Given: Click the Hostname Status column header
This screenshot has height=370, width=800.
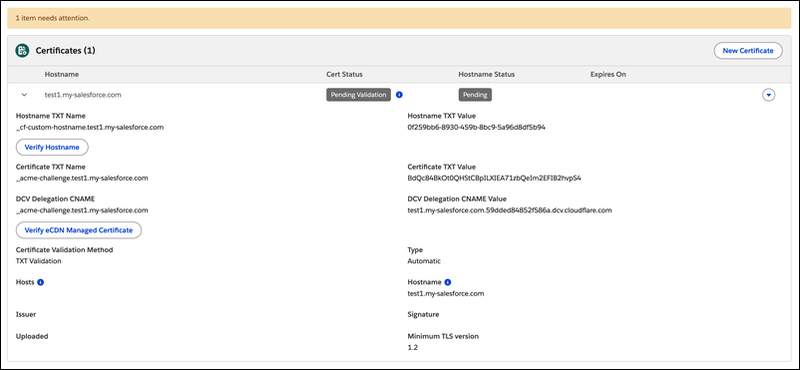Looking at the screenshot, I should pos(487,75).
